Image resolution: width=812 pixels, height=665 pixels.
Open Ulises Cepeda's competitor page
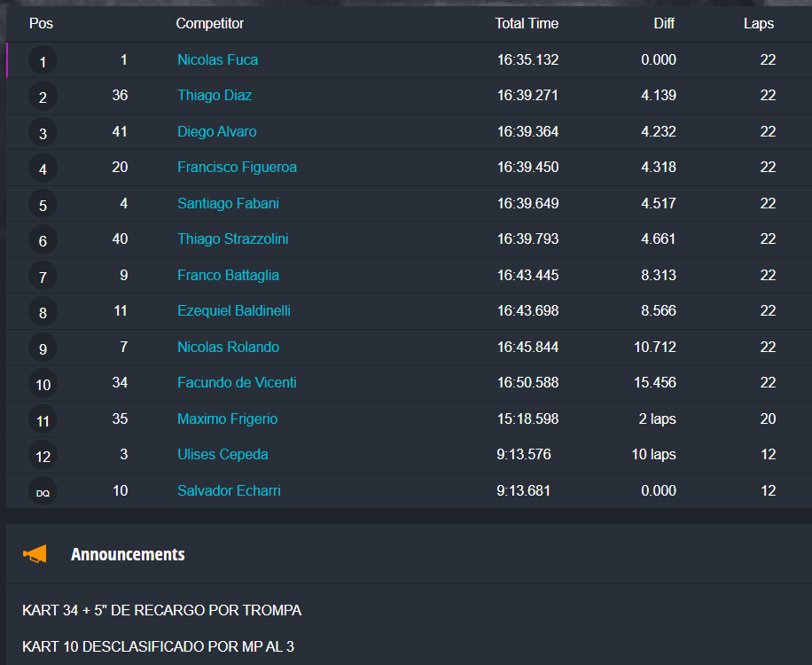(223, 455)
